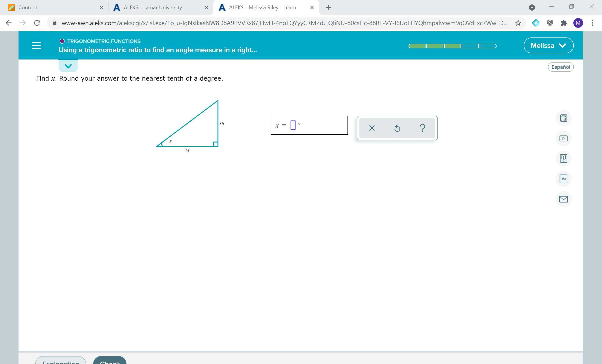This screenshot has height=364, width=602.
Task: Open the calculator tool
Action: click(x=564, y=118)
